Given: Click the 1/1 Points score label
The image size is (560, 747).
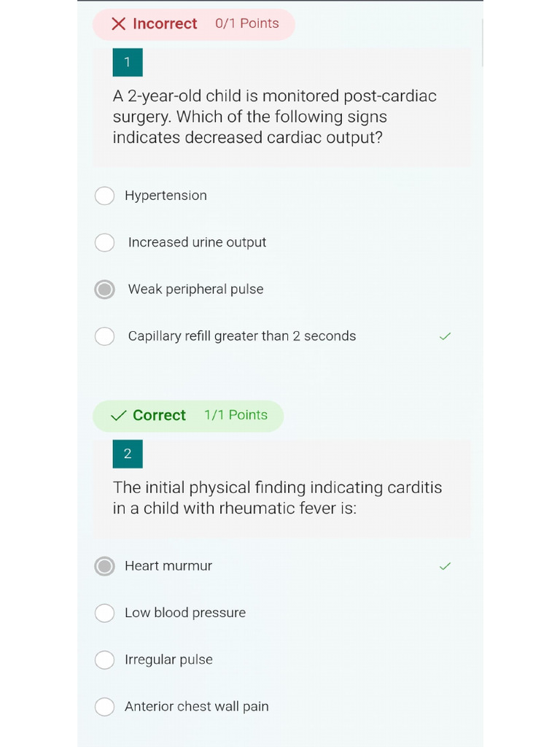Looking at the screenshot, I should point(236,415).
